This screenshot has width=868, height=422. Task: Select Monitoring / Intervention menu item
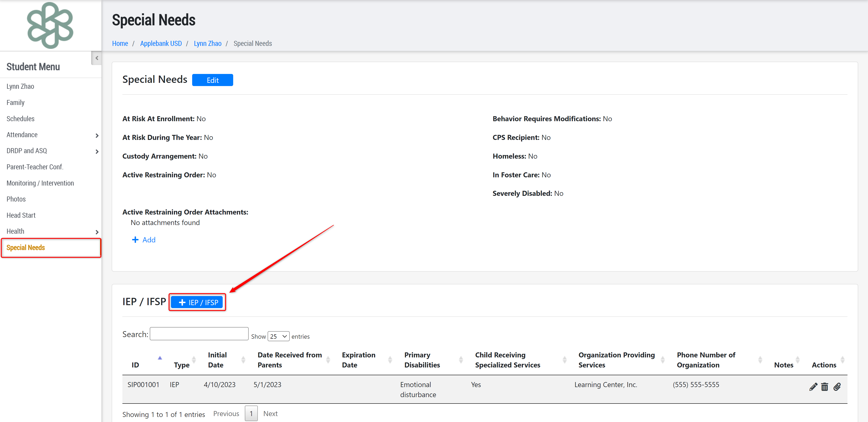click(x=40, y=183)
